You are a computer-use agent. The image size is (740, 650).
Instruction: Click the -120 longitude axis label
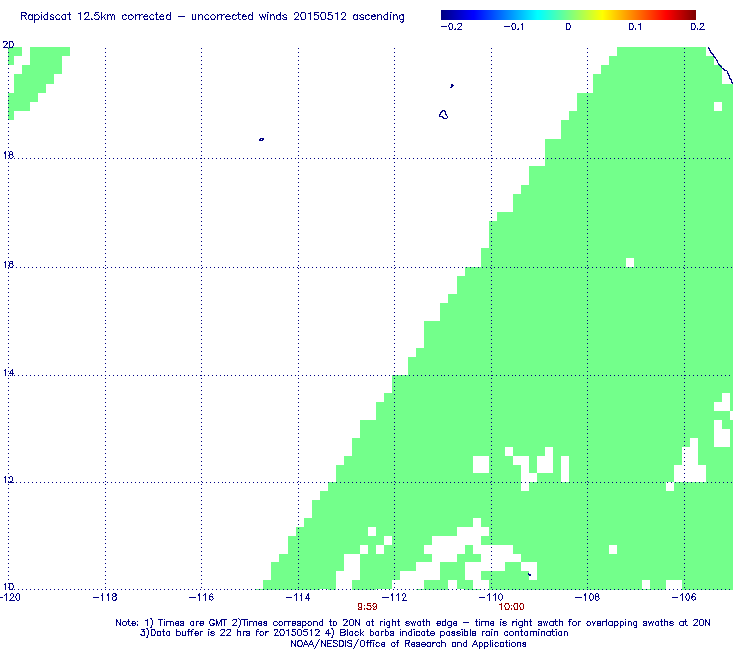coord(10,597)
